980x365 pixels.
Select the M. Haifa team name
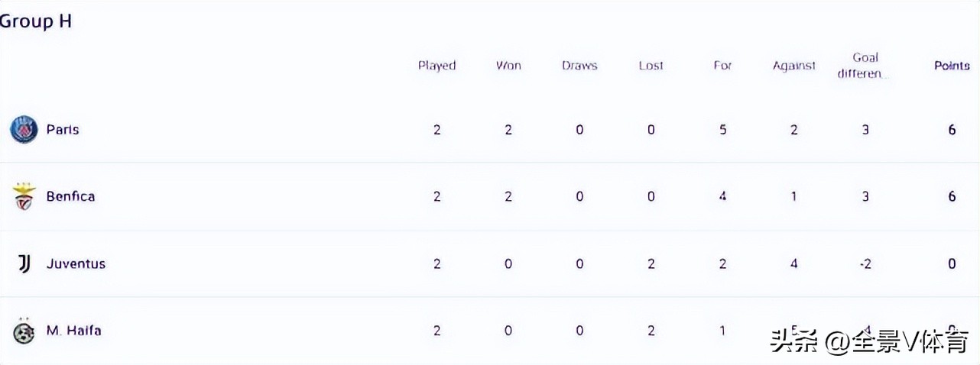pos(73,331)
